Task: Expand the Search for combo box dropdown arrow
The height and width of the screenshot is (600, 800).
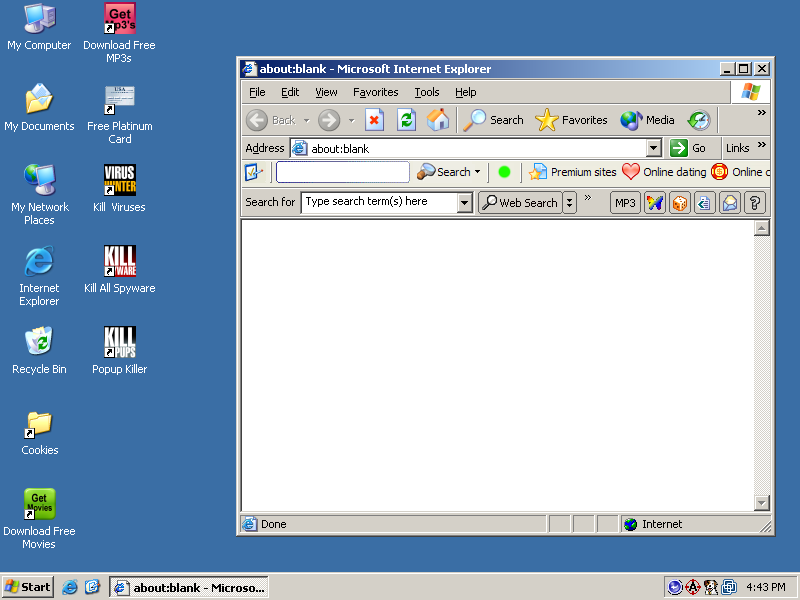Action: pyautogui.click(x=464, y=203)
